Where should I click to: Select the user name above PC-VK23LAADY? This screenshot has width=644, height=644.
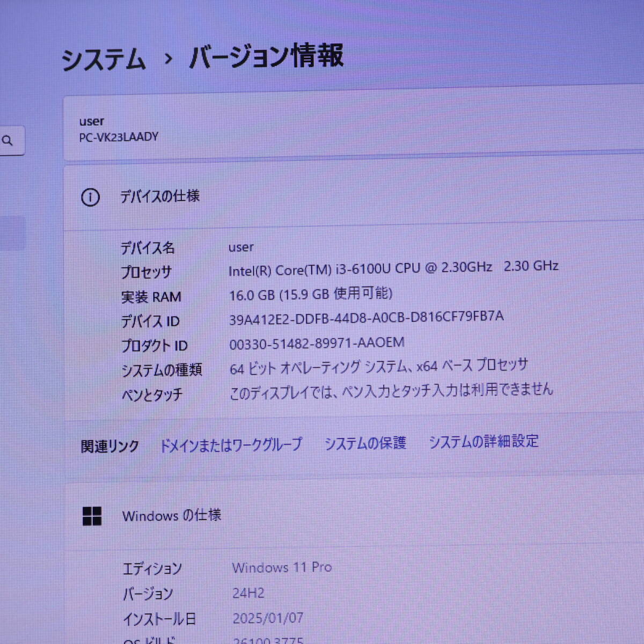92,121
